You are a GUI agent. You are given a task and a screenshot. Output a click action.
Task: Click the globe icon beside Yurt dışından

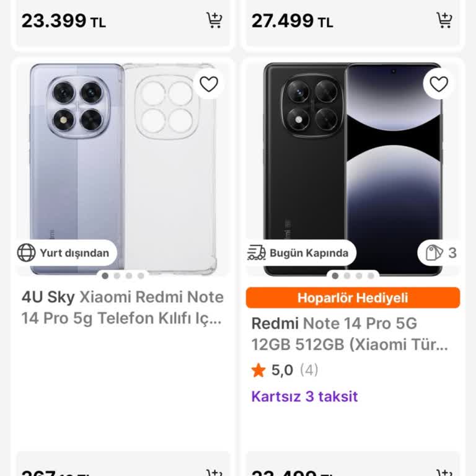click(x=27, y=253)
